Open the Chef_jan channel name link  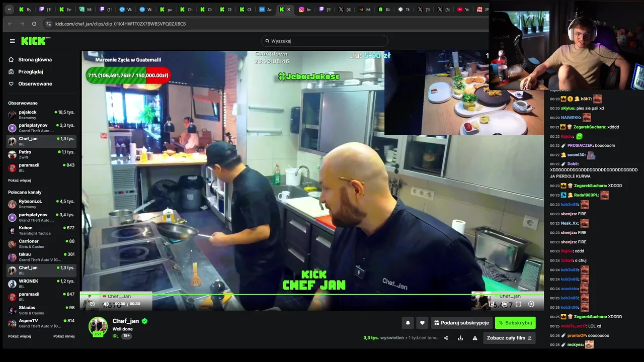click(x=126, y=321)
